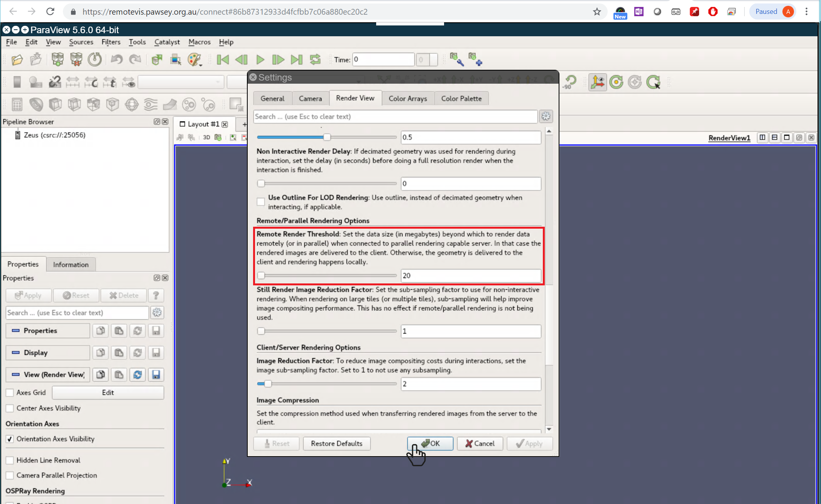
Task: Select Zeus server in Pipeline Browser
Action: [54, 135]
